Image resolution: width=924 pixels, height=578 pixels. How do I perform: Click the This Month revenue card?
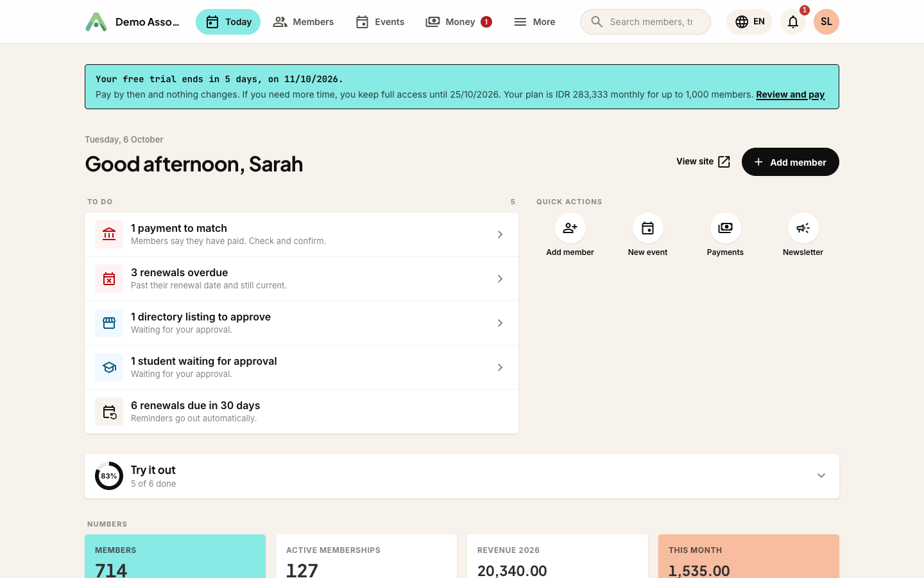749,556
